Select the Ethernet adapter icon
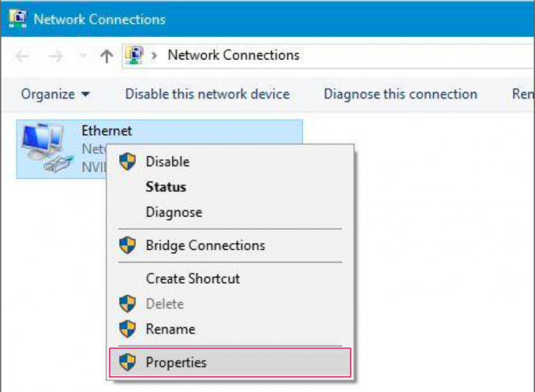Screen dimensions: 535x392 (47, 148)
